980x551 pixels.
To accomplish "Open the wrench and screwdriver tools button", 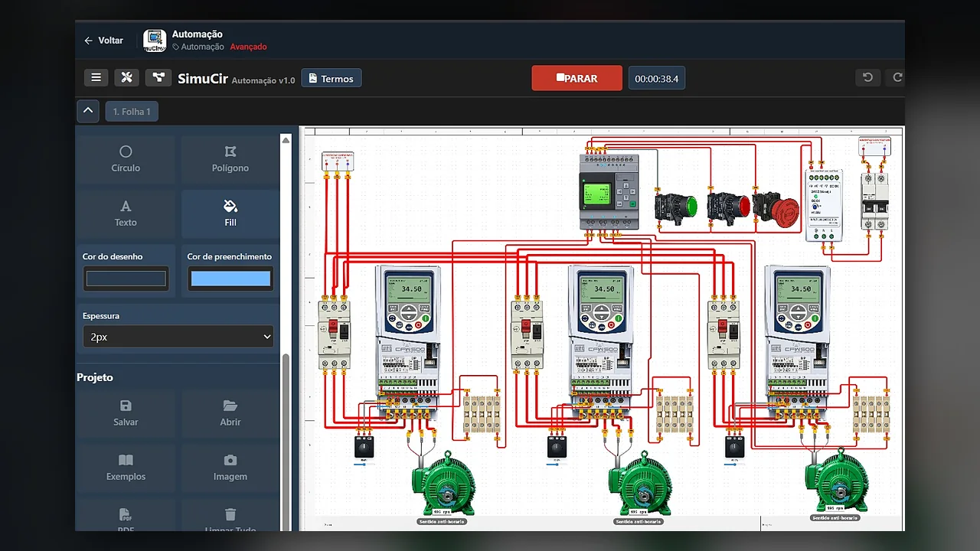I will (x=127, y=78).
